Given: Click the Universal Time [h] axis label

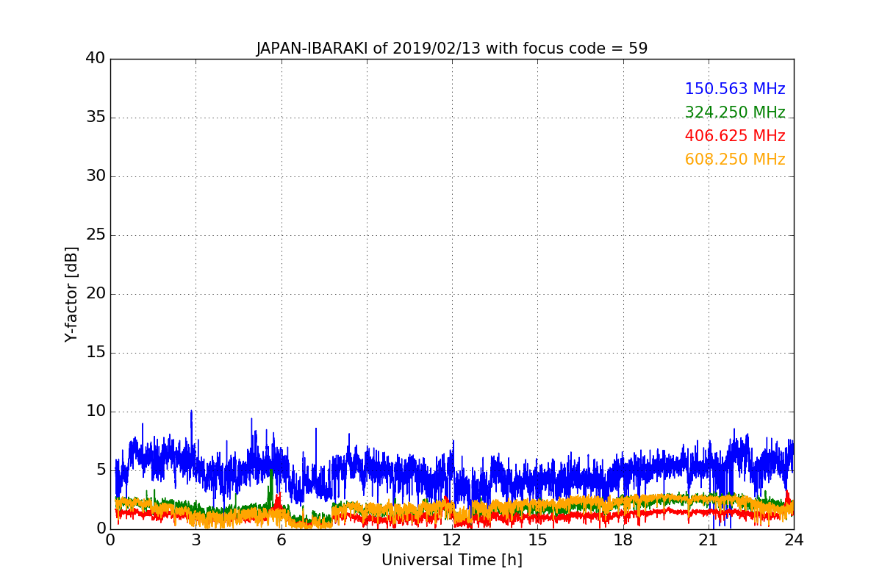Looking at the screenshot, I should [x=452, y=560].
